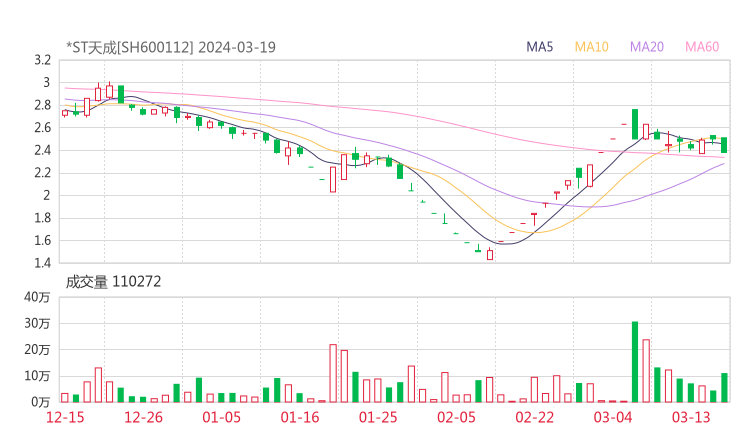
Task: Click the MA5 legend label
Action: 539,47
